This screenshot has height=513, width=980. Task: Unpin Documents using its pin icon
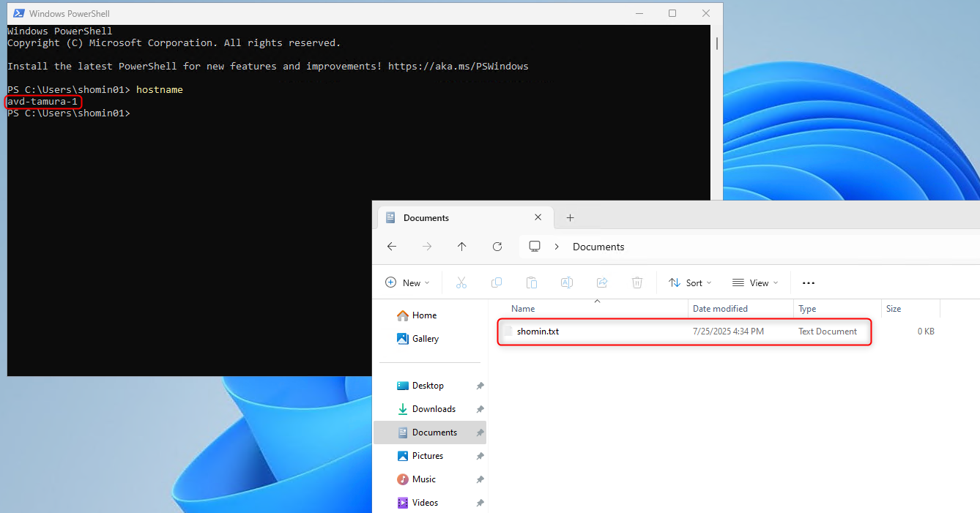tap(480, 433)
